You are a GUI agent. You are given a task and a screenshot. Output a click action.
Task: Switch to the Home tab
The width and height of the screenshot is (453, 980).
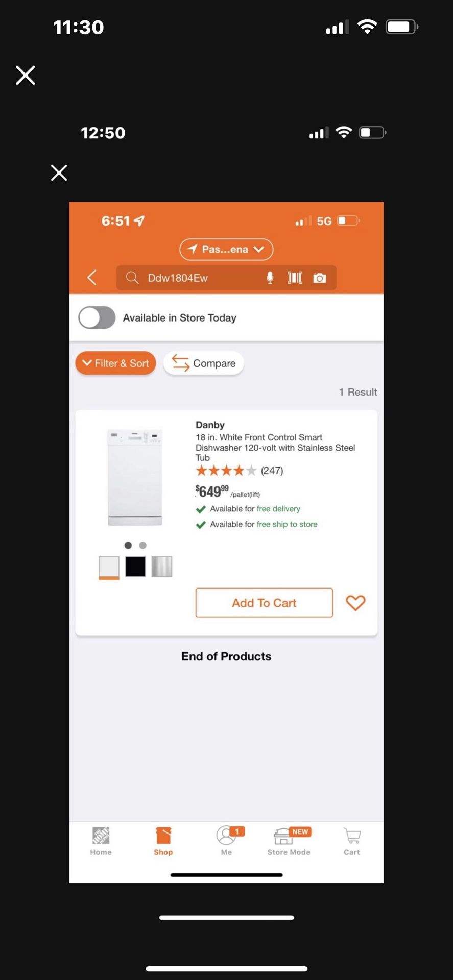pos(101,842)
